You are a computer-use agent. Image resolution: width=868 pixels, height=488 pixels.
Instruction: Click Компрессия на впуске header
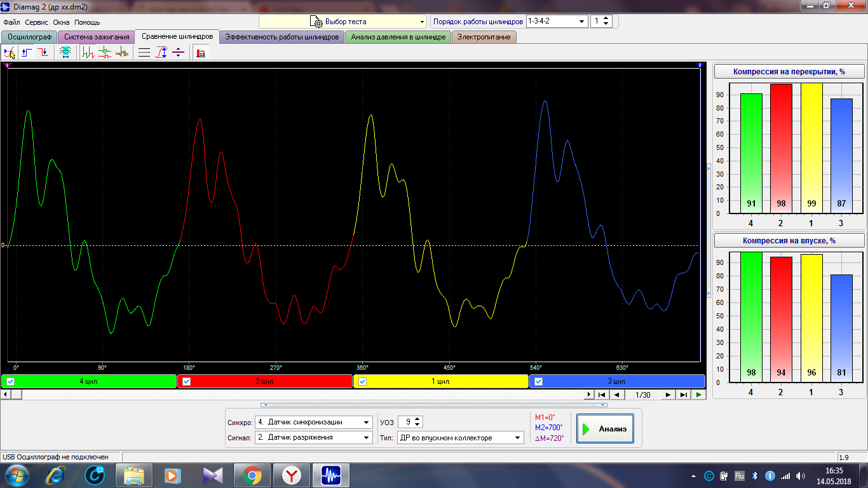click(789, 241)
